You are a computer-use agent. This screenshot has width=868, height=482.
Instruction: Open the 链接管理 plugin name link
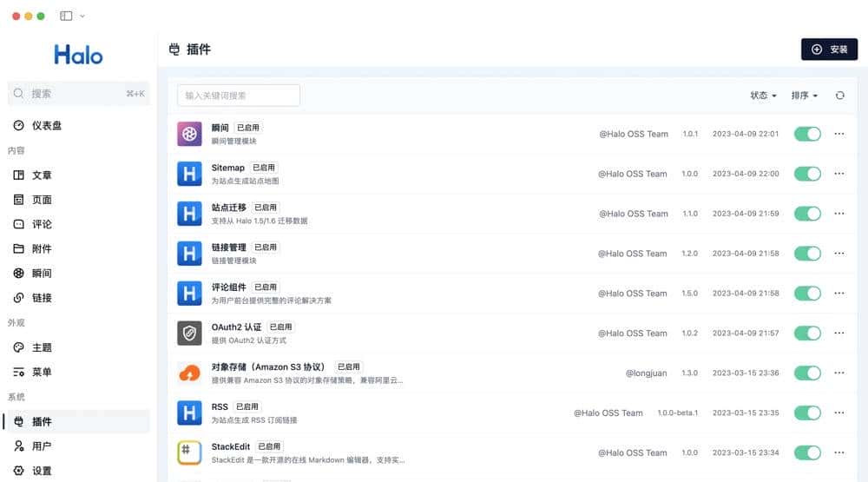pos(229,248)
